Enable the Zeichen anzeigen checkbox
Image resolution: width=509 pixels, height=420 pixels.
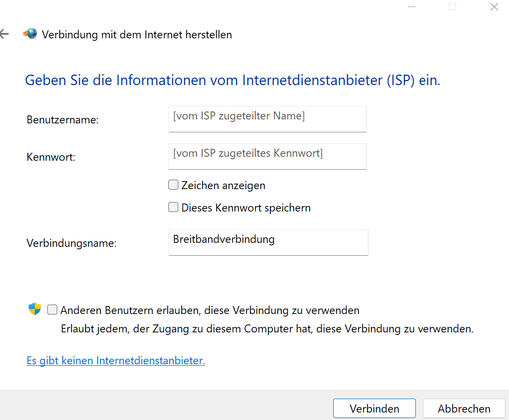point(173,185)
